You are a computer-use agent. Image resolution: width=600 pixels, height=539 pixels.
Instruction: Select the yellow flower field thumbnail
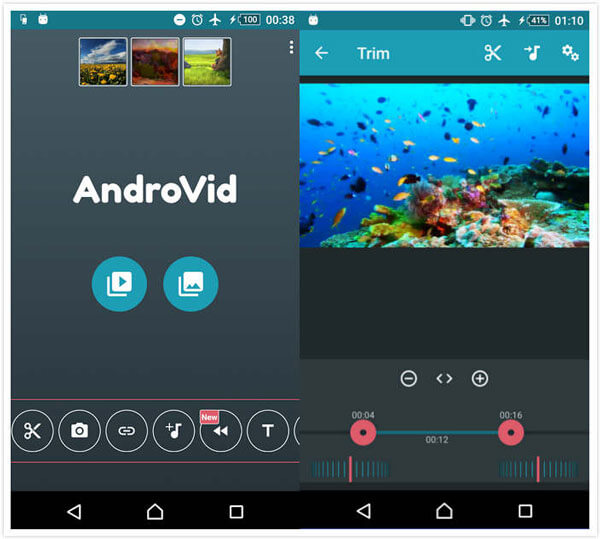coord(103,62)
